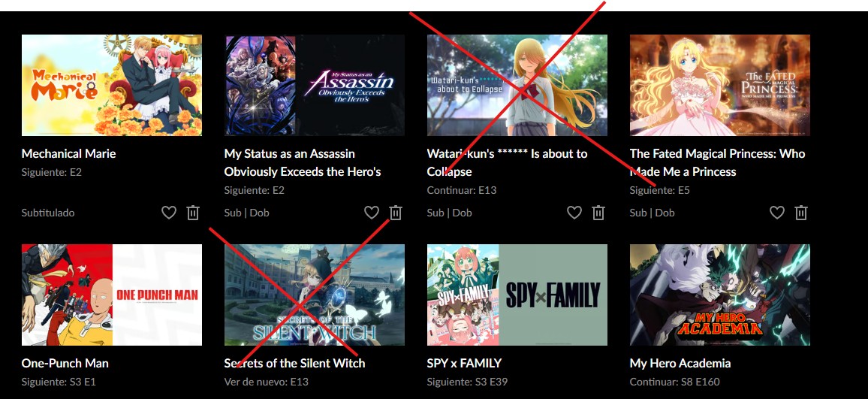Delete The Fated Magical Princess via trash icon
Screen dimensions: 868x399
[801, 212]
